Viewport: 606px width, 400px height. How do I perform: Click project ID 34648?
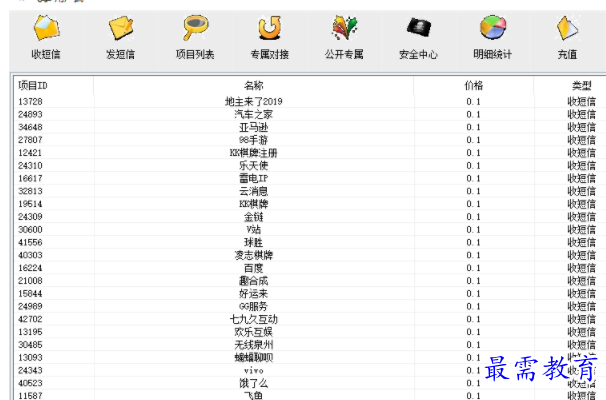[x=30, y=127]
